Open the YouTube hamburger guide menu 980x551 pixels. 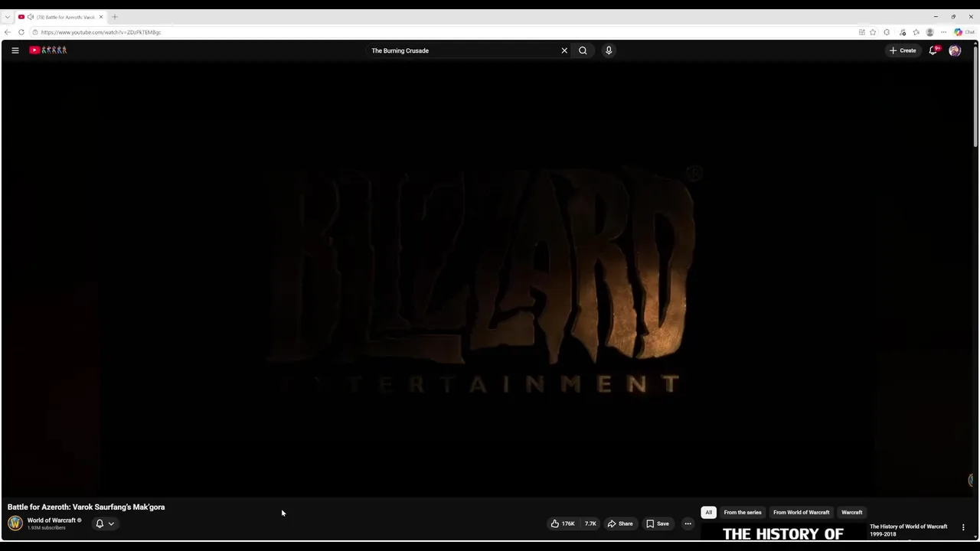15,51
